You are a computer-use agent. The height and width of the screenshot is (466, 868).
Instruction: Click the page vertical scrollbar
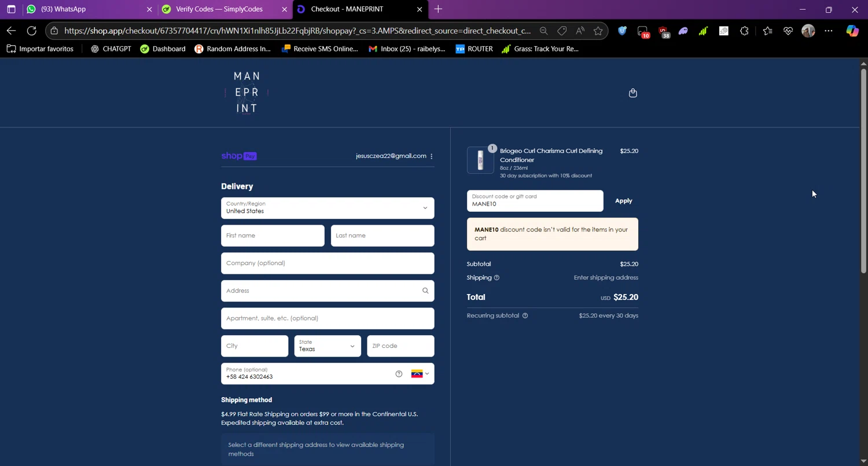(863, 171)
